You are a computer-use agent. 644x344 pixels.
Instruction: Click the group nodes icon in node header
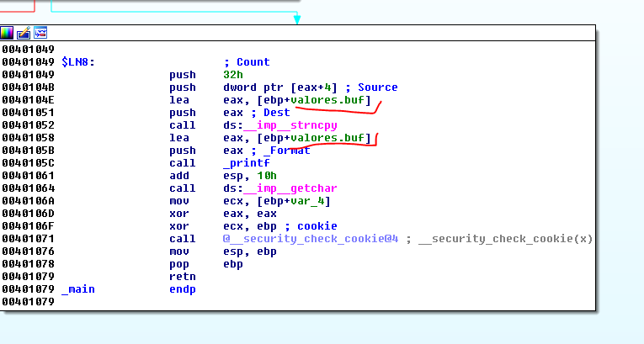[40, 33]
